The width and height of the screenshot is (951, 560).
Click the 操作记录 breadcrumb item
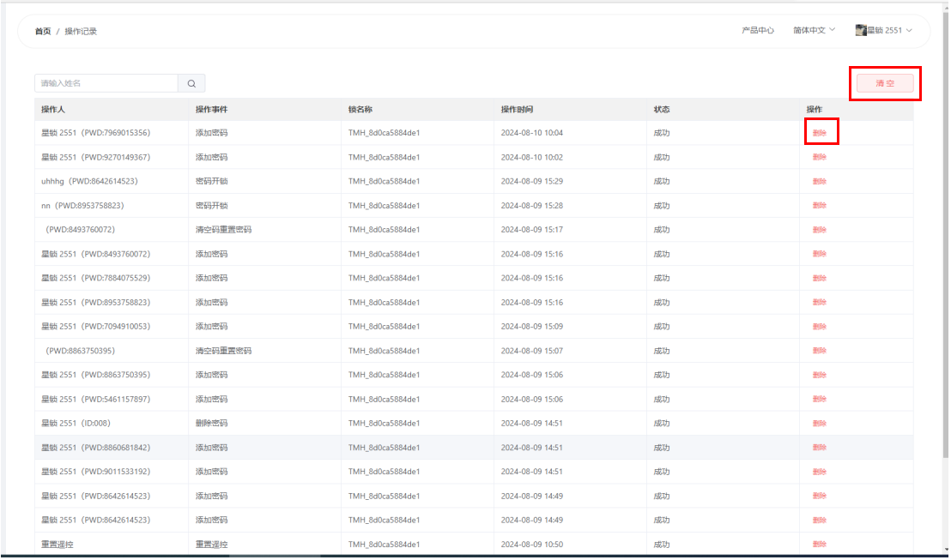tap(81, 32)
